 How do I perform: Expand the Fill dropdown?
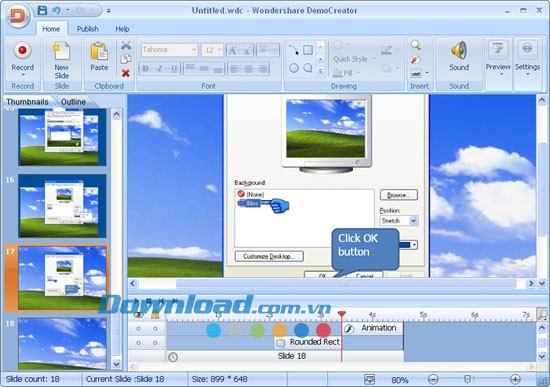click(358, 73)
